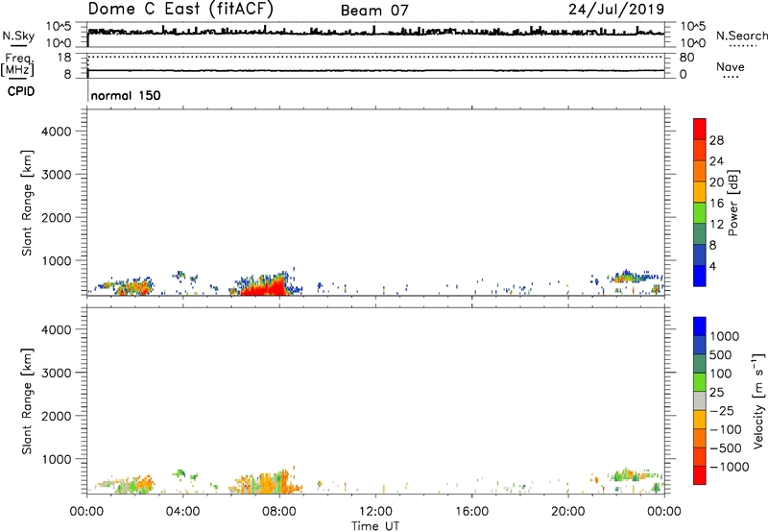The width and height of the screenshot is (768, 532).
Task: Pick the power swatch between 24 and 28
Action: tap(700, 150)
